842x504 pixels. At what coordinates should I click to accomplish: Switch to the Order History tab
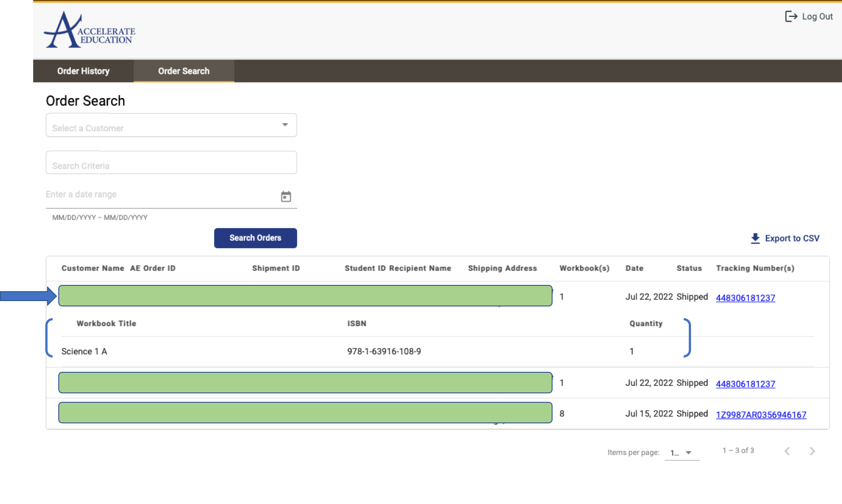click(x=83, y=71)
